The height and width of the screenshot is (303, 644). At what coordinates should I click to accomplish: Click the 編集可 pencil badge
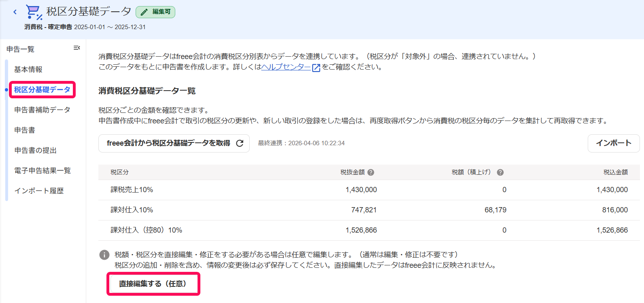(x=155, y=12)
